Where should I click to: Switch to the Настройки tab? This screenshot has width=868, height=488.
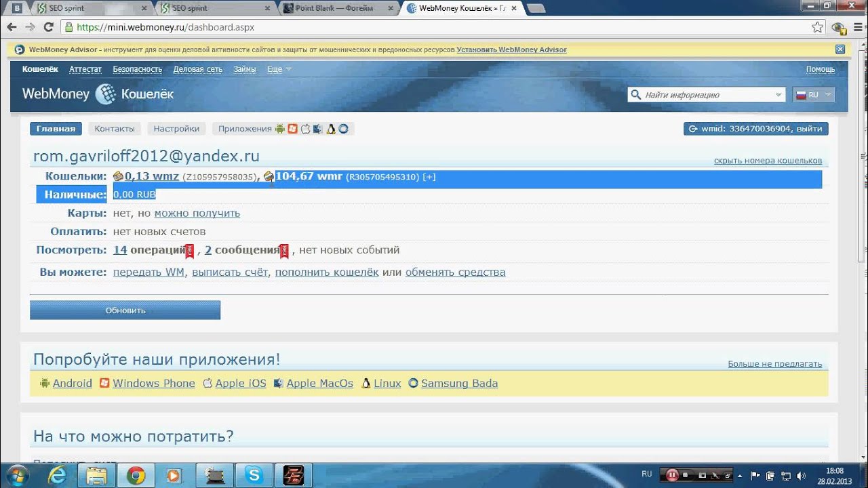(176, 129)
